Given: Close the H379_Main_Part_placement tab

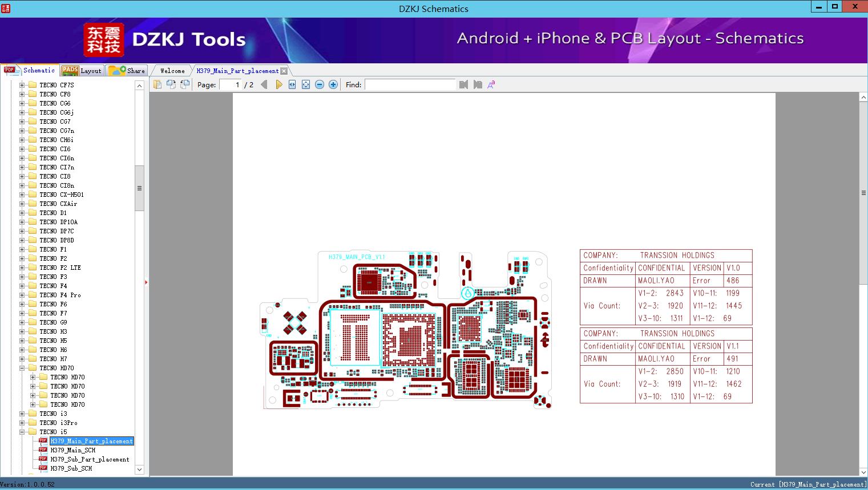Looking at the screenshot, I should pyautogui.click(x=284, y=71).
